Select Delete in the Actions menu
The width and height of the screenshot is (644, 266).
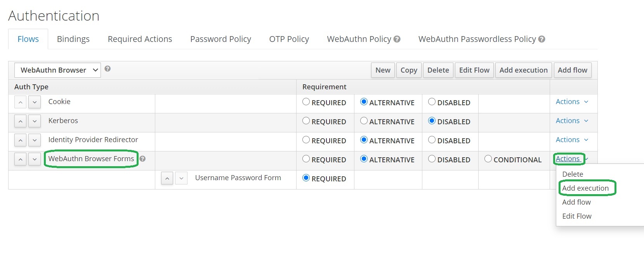(573, 174)
